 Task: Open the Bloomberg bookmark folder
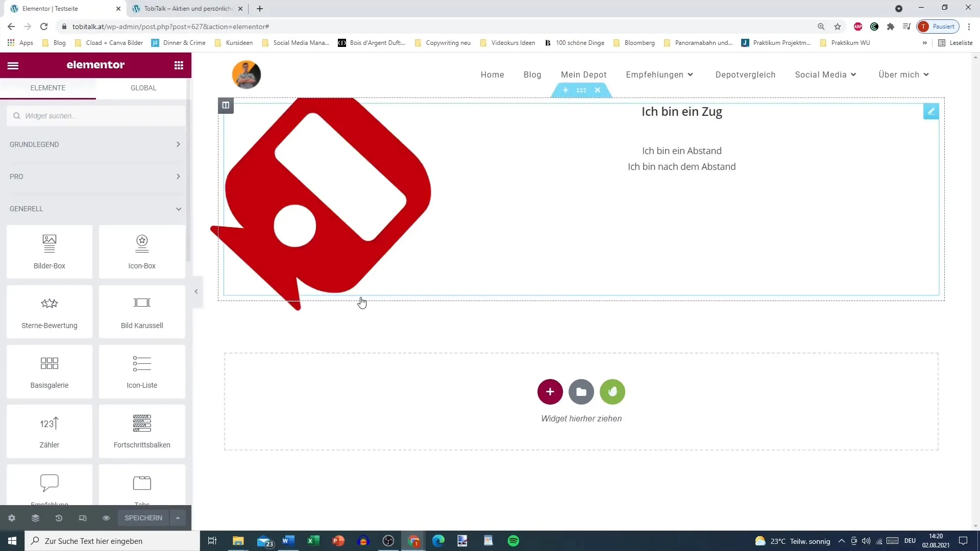[x=634, y=43]
